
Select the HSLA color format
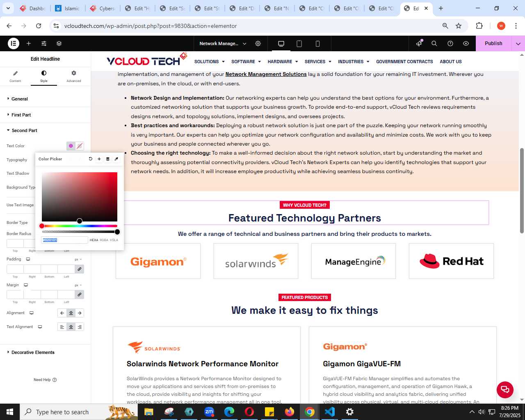point(114,240)
